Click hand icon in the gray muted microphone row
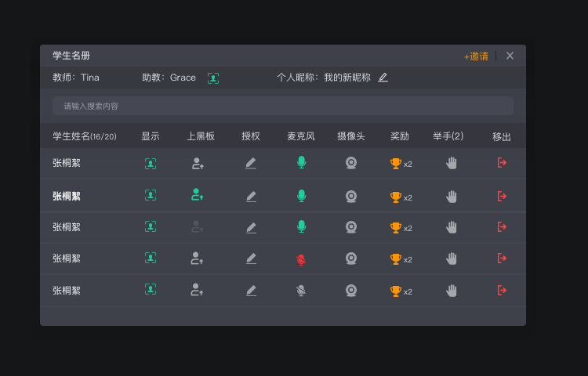This screenshot has width=588, height=376. click(452, 291)
